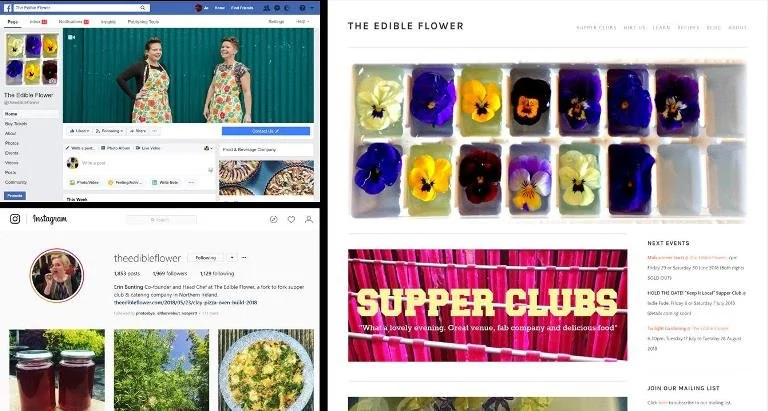
Task: Switch to the Insights tab
Action: pos(108,22)
